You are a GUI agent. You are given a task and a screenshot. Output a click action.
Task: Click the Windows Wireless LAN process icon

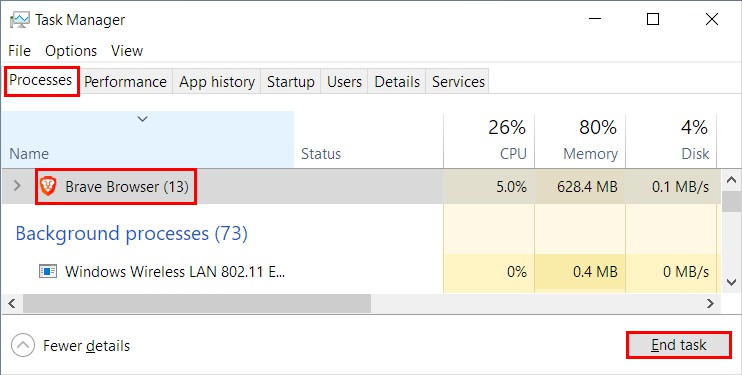(48, 271)
